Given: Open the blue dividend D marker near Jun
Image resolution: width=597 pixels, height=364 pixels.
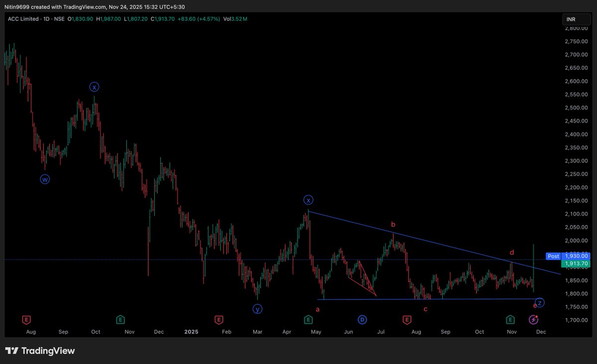Looking at the screenshot, I should [x=362, y=319].
